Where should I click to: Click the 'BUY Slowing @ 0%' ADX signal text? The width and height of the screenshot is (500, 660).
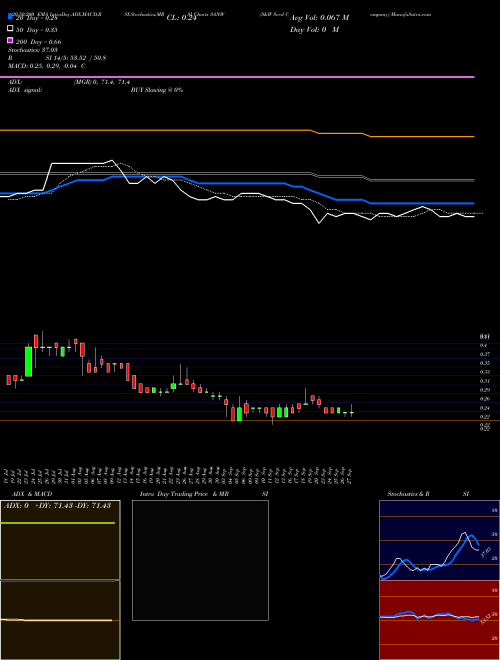pyautogui.click(x=157, y=90)
